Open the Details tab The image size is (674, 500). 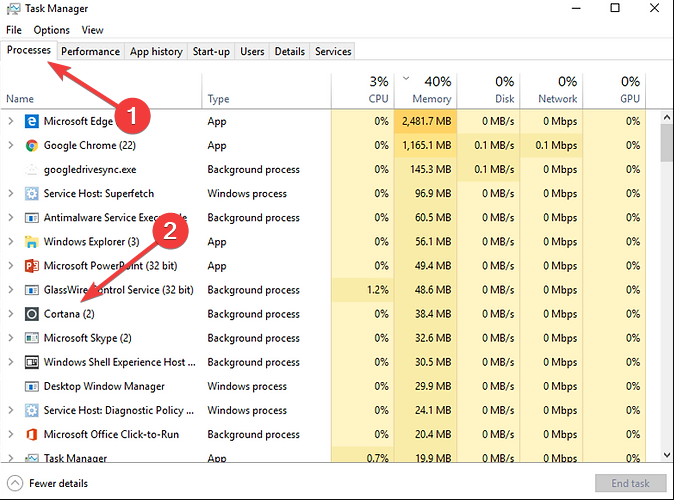tap(290, 52)
